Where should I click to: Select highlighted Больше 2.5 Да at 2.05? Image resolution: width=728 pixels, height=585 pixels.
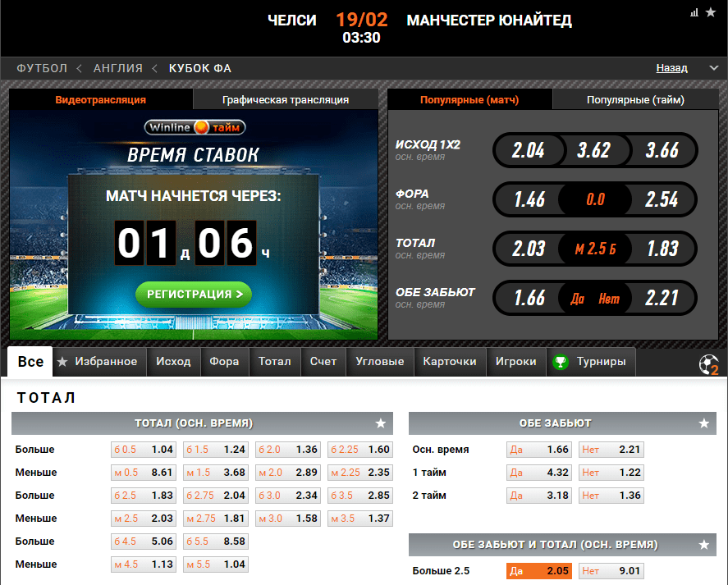[539, 570]
